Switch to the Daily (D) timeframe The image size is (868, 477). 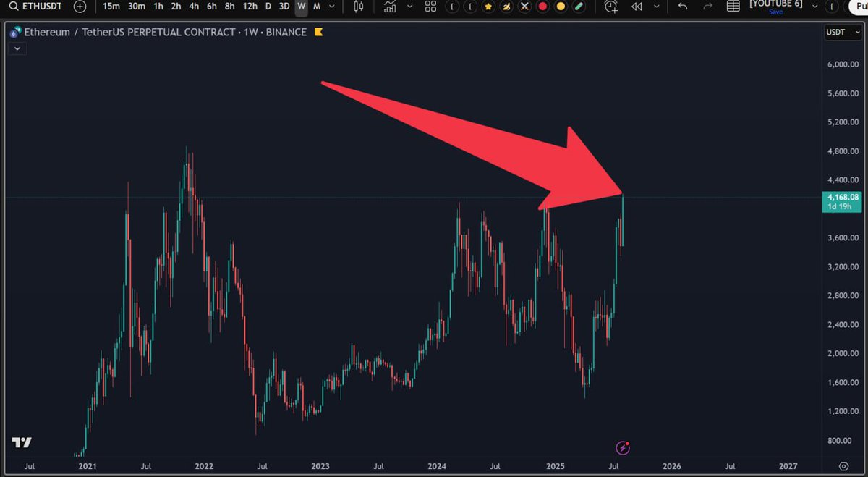point(268,7)
